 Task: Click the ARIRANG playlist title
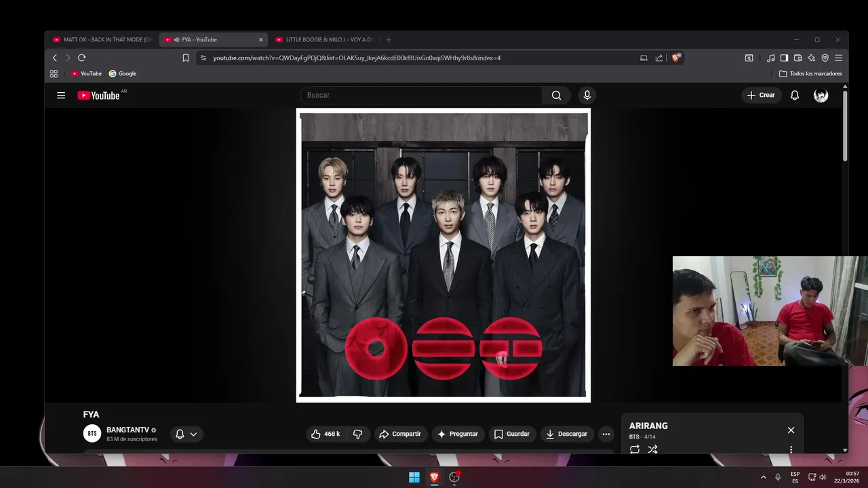point(648,426)
